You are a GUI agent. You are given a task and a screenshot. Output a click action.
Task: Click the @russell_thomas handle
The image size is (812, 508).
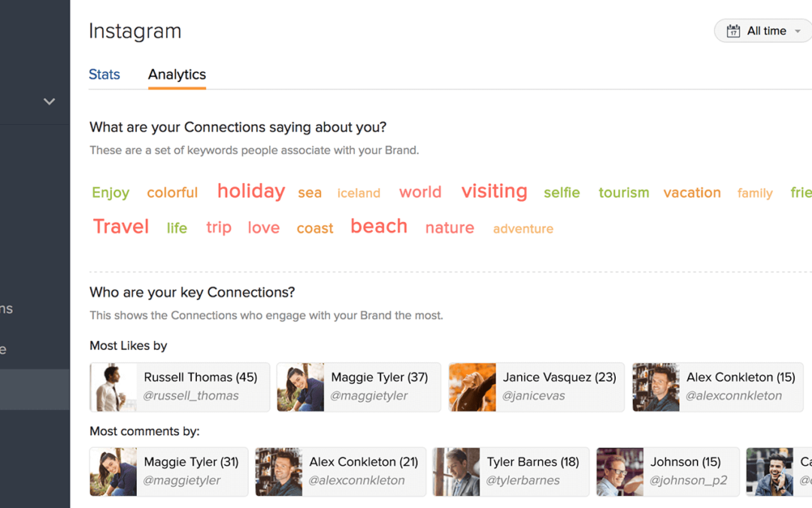pyautogui.click(x=191, y=396)
